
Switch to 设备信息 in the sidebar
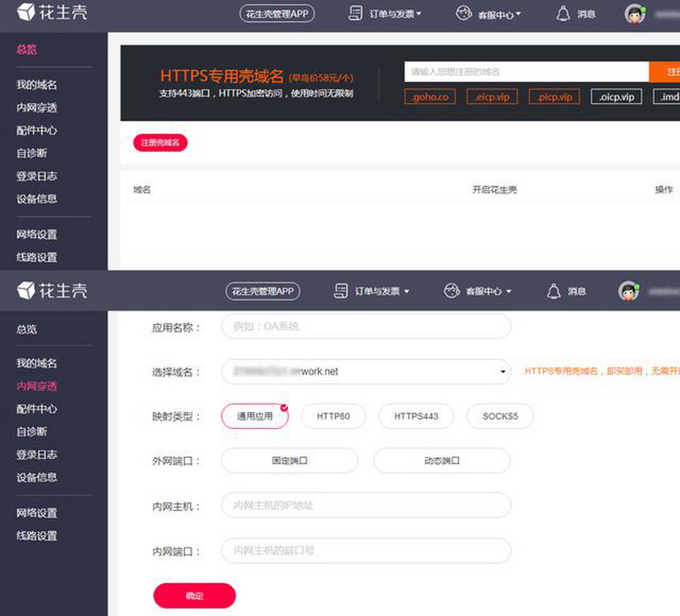click(x=36, y=199)
